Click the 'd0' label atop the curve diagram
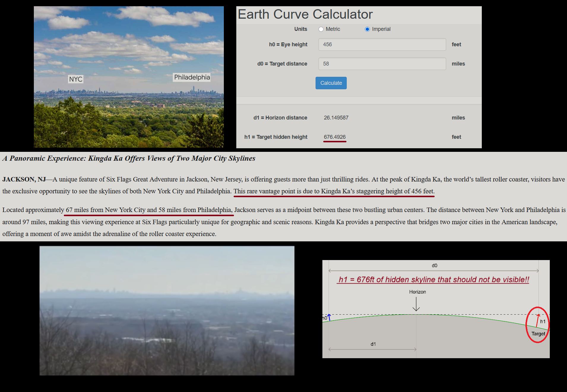This screenshot has width=567, height=392. pos(434,265)
